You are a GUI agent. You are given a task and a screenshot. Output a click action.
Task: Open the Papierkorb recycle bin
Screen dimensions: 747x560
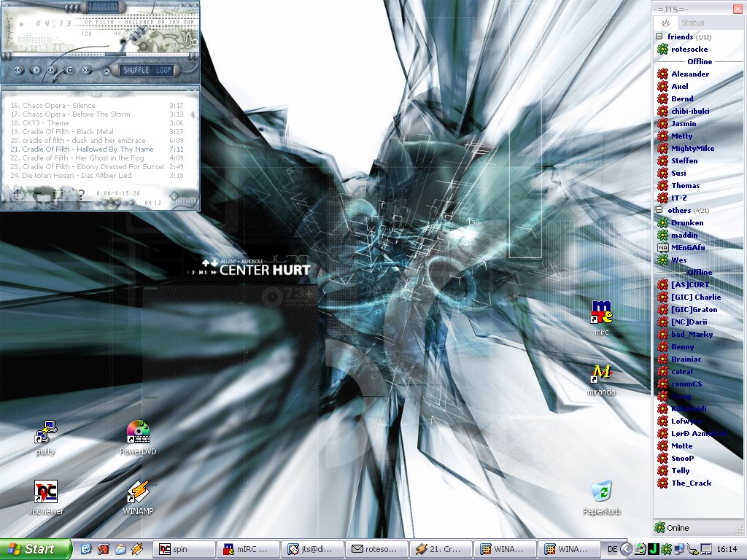coord(601,492)
